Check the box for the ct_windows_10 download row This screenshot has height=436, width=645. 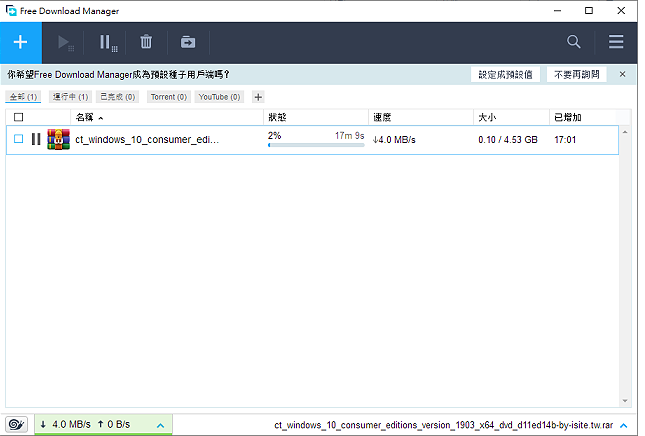[x=19, y=139]
